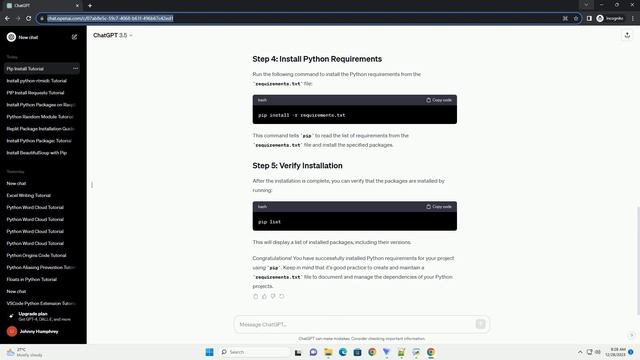Select the ChatGPT browser tab
The image size is (640, 360).
click(x=43, y=6)
